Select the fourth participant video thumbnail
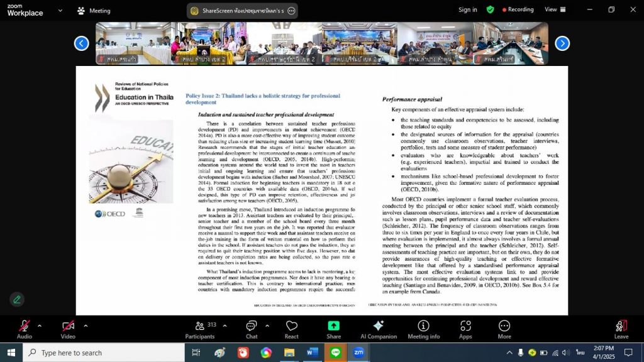This screenshot has height=362, width=644. point(360,43)
